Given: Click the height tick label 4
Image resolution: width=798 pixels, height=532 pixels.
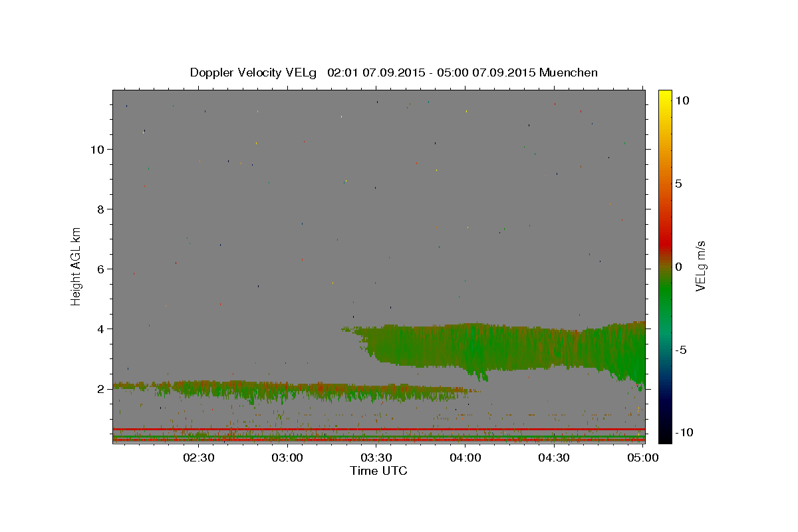Looking at the screenshot, I should coord(101,329).
